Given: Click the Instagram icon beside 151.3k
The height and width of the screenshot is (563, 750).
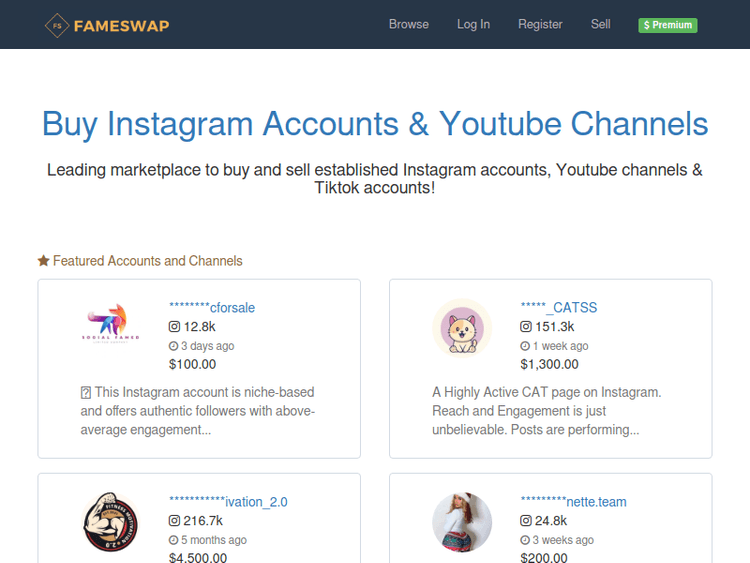Looking at the screenshot, I should point(526,327).
